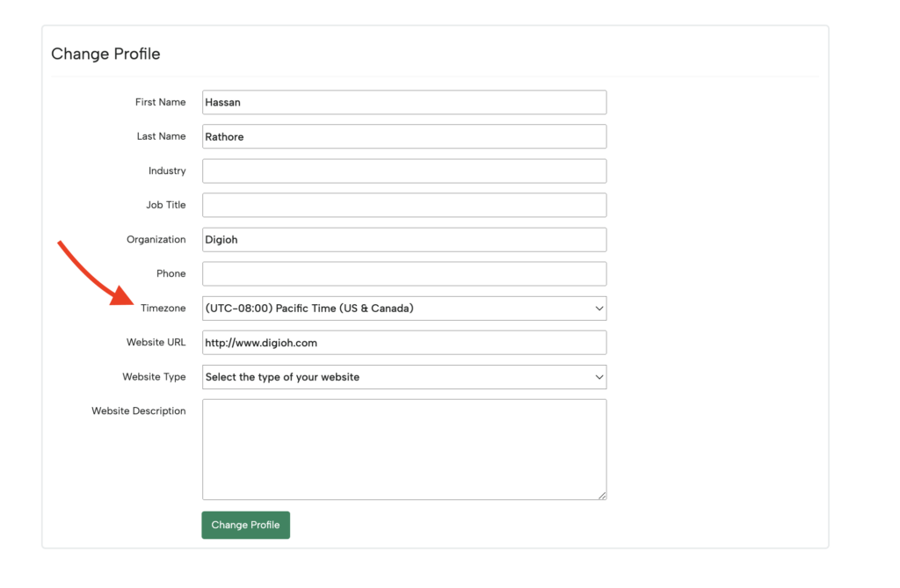This screenshot has height=588, width=900.
Task: Focus the empty Phone input field
Action: click(404, 274)
